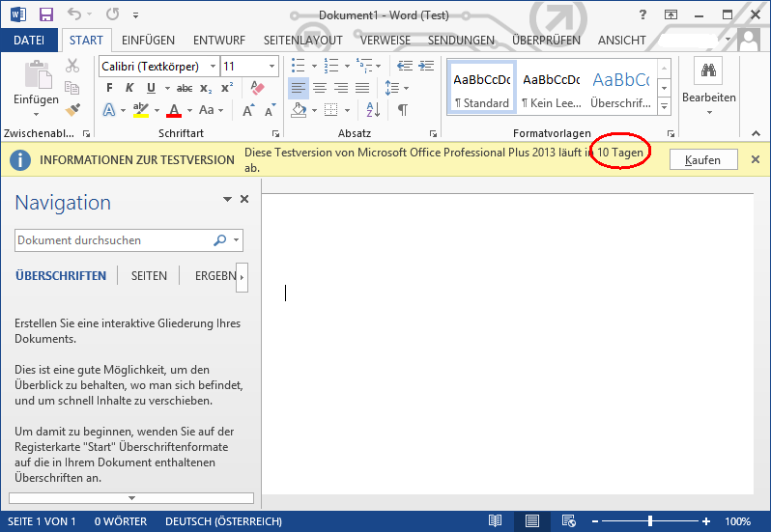This screenshot has width=771, height=532.
Task: Open ribbon display options icon
Action: pos(671,14)
